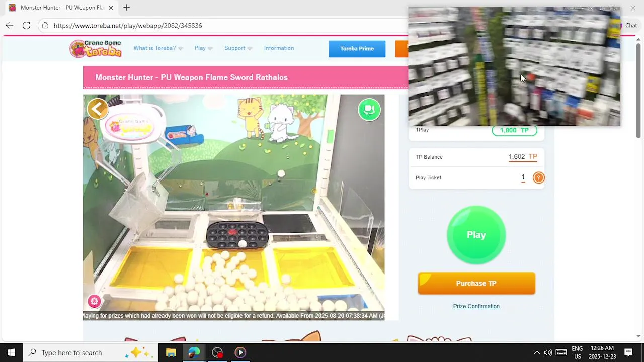Expand the Play navigation dropdown
This screenshot has height=362, width=644.
pyautogui.click(x=203, y=48)
